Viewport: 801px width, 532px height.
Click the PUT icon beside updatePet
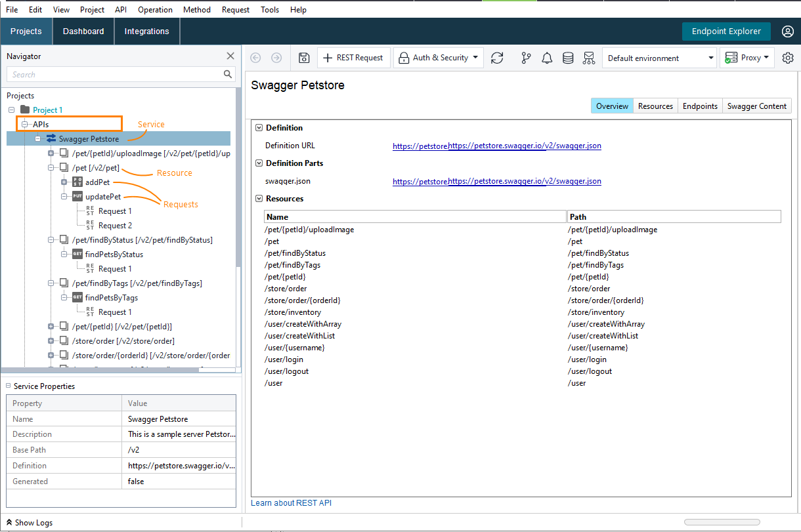(77, 196)
